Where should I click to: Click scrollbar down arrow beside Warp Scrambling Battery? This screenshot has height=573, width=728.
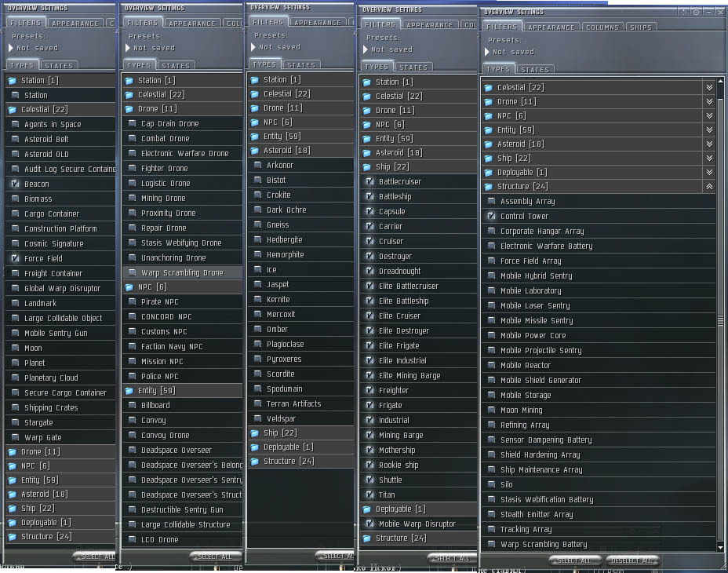[721, 547]
